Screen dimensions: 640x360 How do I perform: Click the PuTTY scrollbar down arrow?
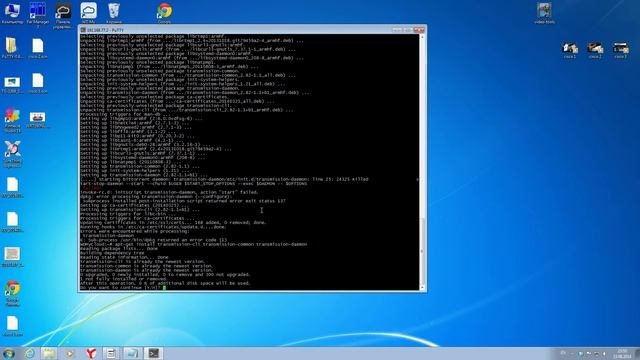[x=422, y=287]
